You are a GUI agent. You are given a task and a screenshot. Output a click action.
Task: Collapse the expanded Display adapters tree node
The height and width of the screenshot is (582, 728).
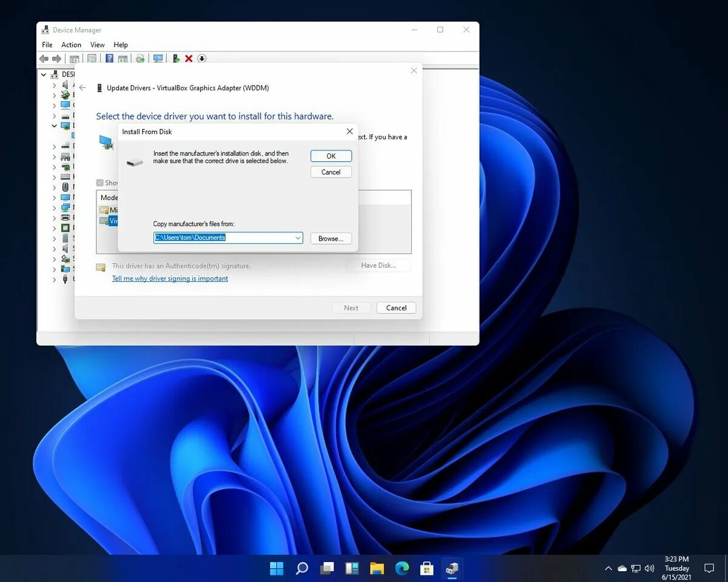[x=54, y=125]
